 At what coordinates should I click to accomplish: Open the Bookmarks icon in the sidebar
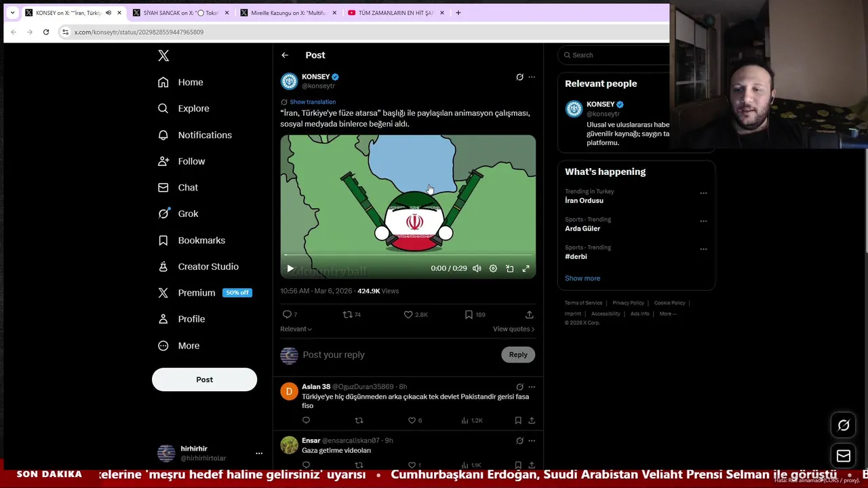[x=163, y=240]
